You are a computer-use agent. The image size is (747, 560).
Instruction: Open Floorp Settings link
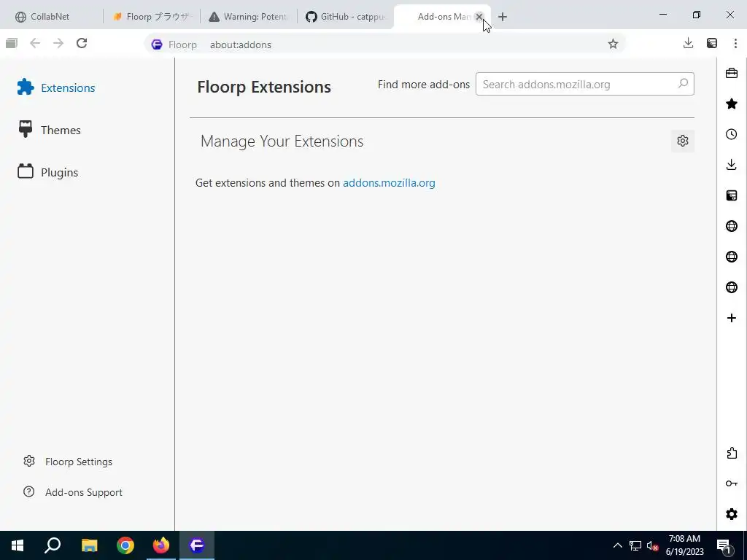coord(68,462)
